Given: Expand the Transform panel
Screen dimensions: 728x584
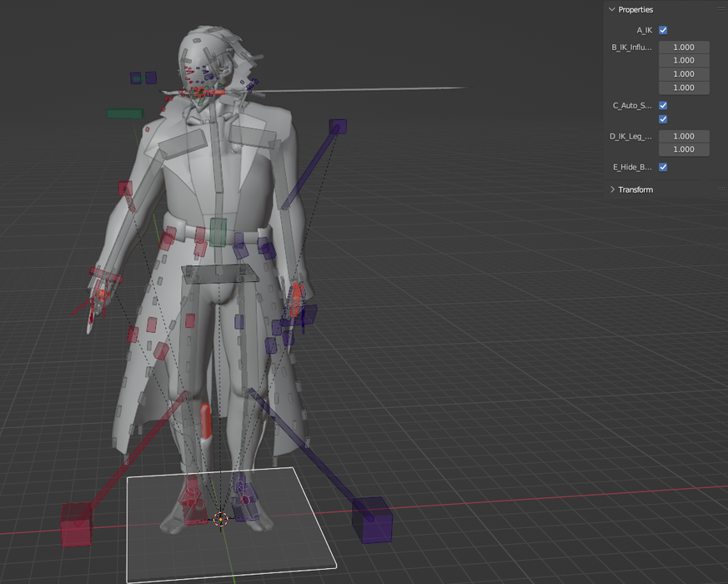Looking at the screenshot, I should coord(612,189).
